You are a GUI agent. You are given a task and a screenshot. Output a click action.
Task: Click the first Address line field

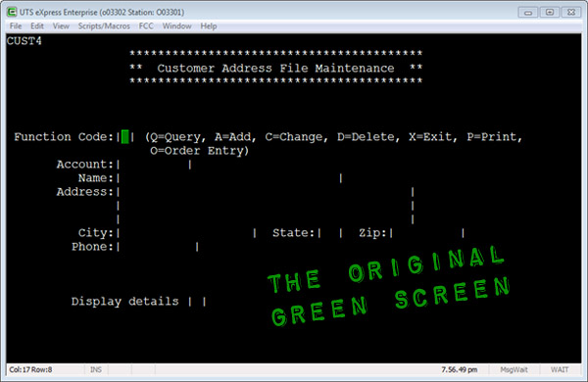point(266,192)
